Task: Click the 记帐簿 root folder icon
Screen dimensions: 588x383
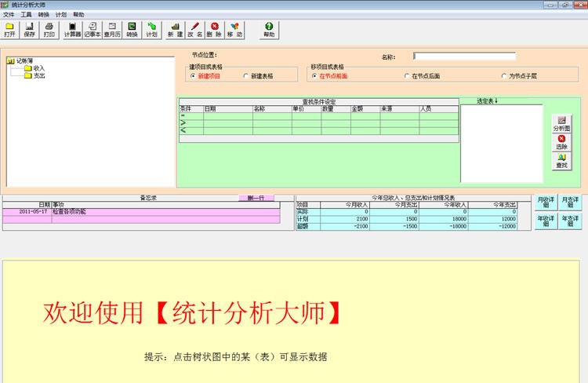Action: (x=10, y=61)
